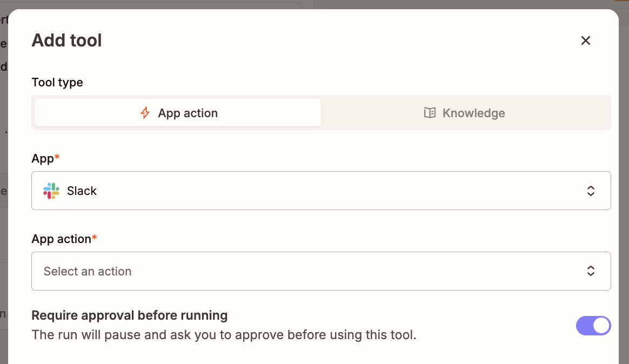Screen dimensions: 629x364
Task: Close the Add tool dialog
Action: 586,41
